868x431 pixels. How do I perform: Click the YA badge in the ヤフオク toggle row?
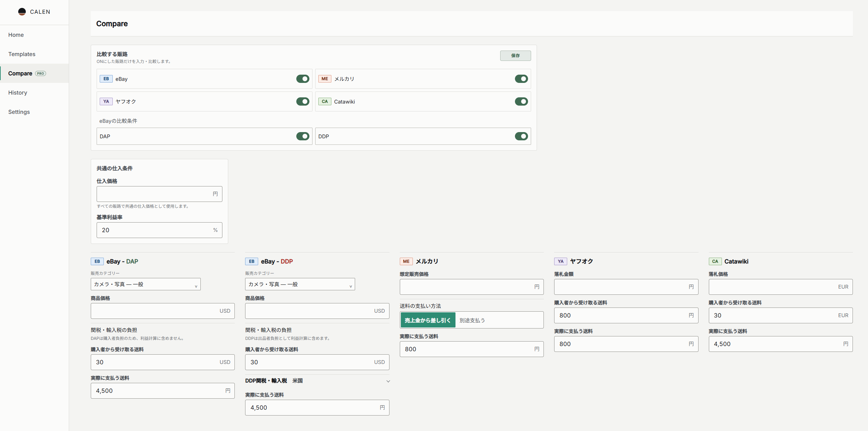[x=106, y=101]
